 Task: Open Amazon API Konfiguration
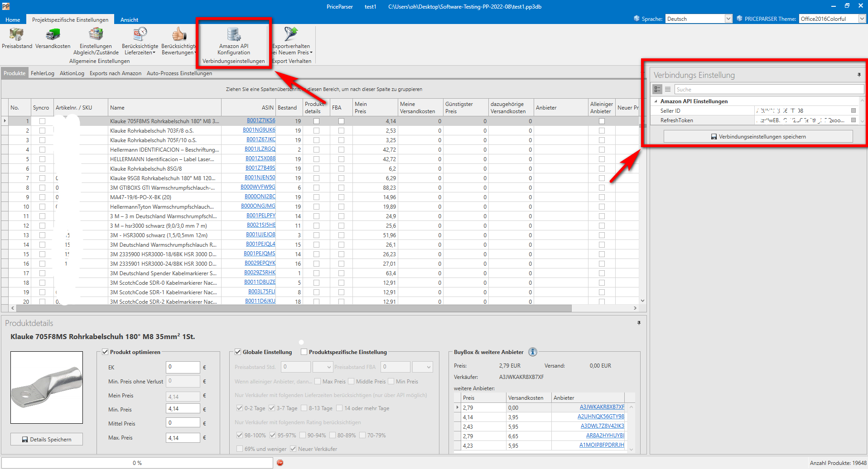click(234, 41)
